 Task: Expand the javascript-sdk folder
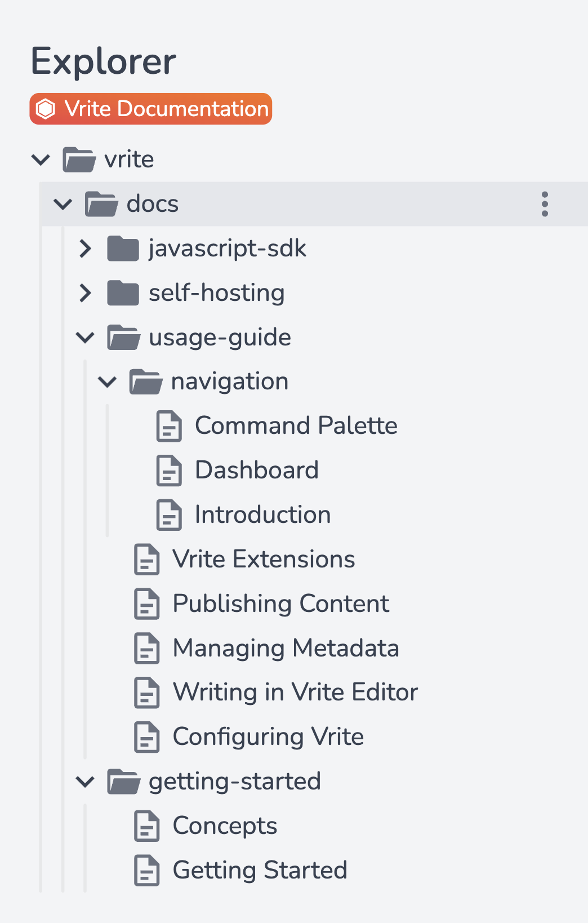tap(85, 248)
